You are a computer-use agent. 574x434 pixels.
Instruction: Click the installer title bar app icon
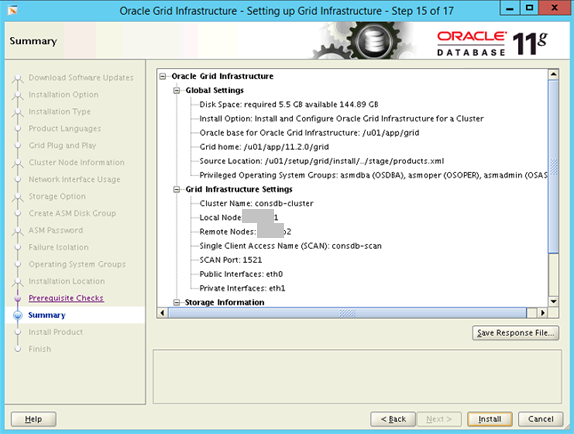pyautogui.click(x=12, y=10)
